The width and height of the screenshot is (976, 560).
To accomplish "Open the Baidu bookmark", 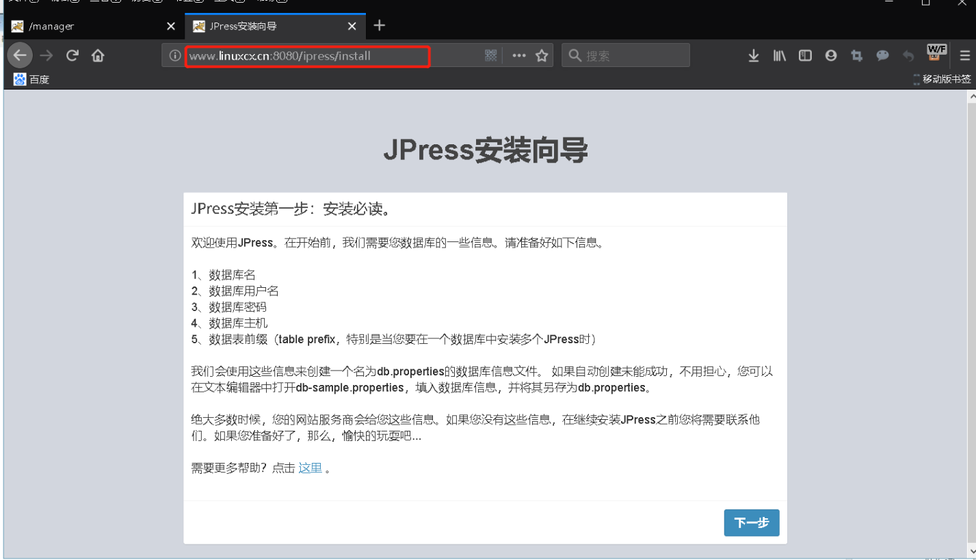I will tap(31, 79).
